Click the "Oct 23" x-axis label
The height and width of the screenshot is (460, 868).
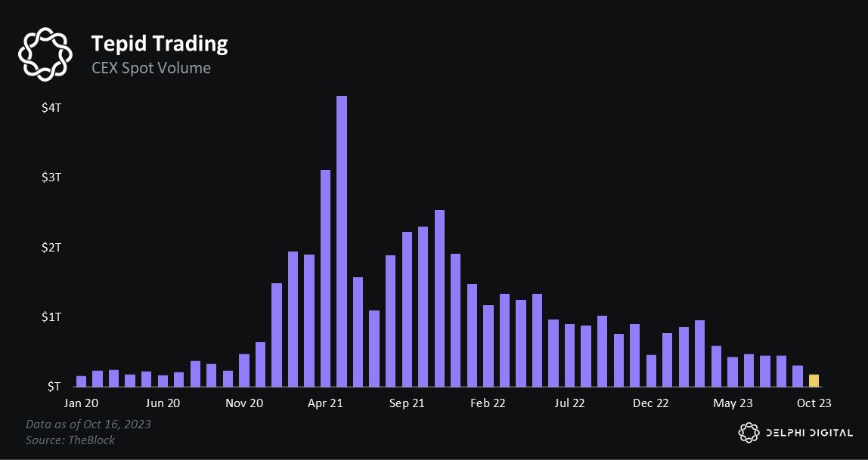[814, 403]
